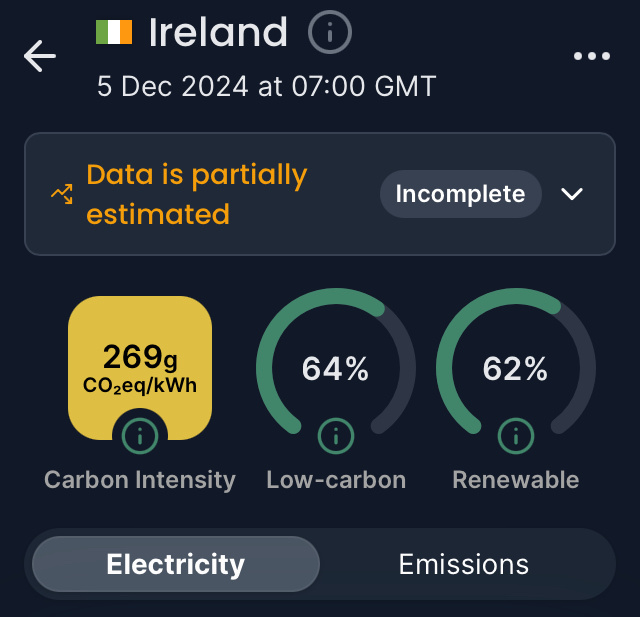Click the "Data is partially estimated" text
The height and width of the screenshot is (617, 640).
196,194
